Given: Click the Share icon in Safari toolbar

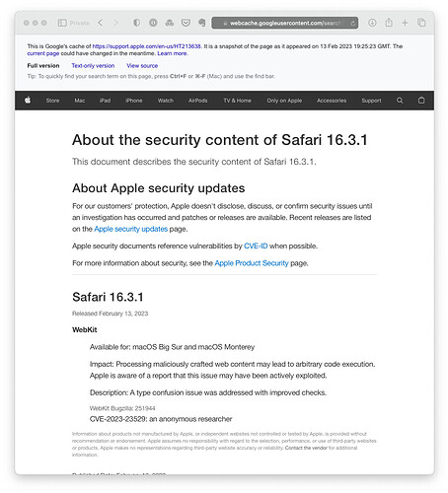Looking at the screenshot, I should coord(389,23).
